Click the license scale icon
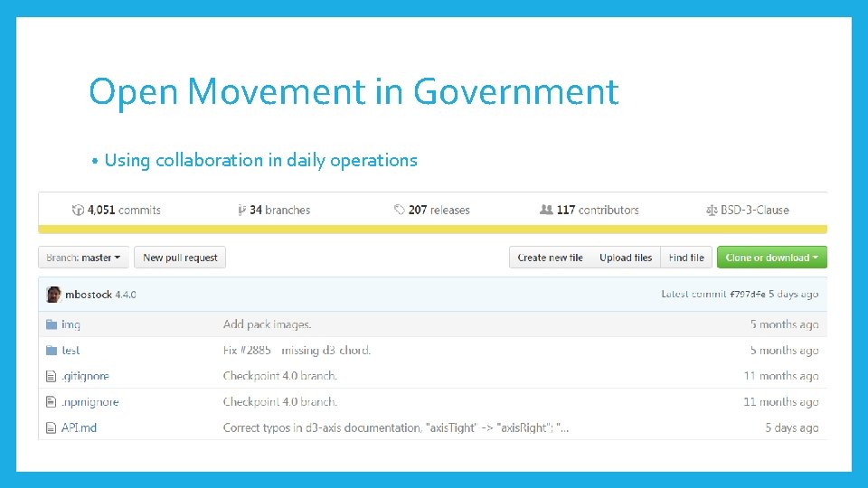Image resolution: width=868 pixels, height=488 pixels. coord(712,211)
